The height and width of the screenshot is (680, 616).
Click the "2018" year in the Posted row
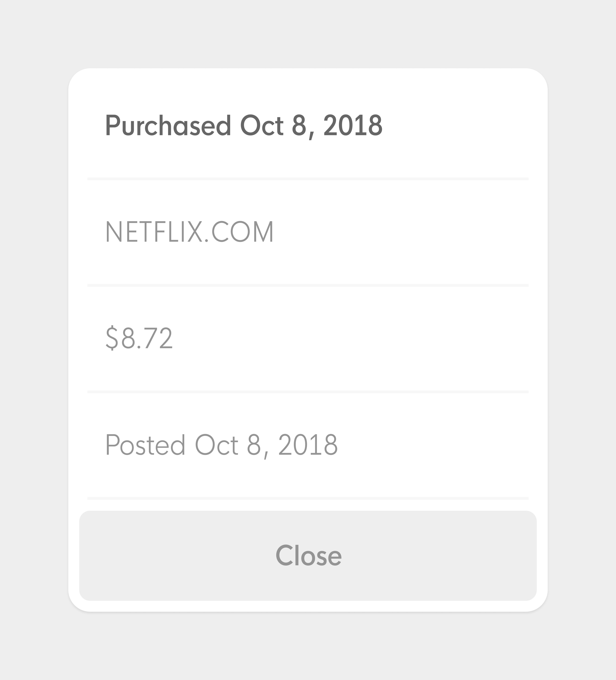pyautogui.click(x=308, y=445)
